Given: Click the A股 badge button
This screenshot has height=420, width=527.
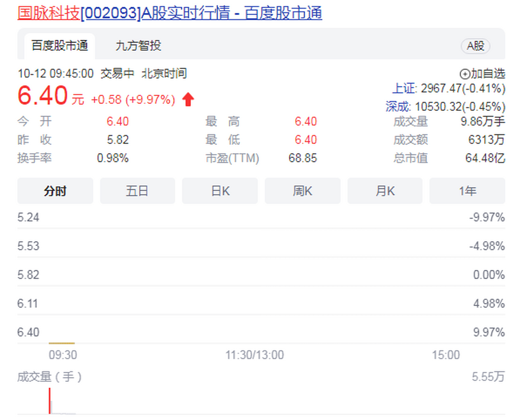Looking at the screenshot, I should [x=475, y=46].
